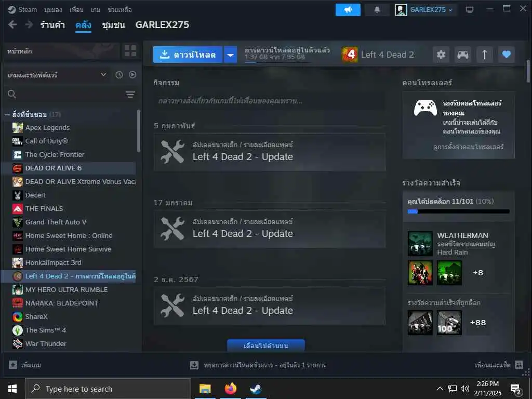The height and width of the screenshot is (399, 532).
Task: Select War Thunder in the list
Action: coord(68,344)
